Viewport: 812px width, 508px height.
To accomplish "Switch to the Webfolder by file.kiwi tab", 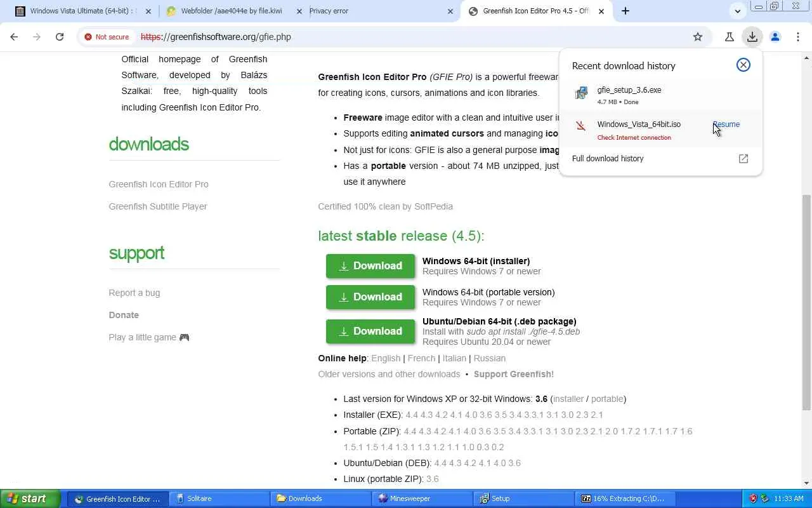I will (x=233, y=11).
